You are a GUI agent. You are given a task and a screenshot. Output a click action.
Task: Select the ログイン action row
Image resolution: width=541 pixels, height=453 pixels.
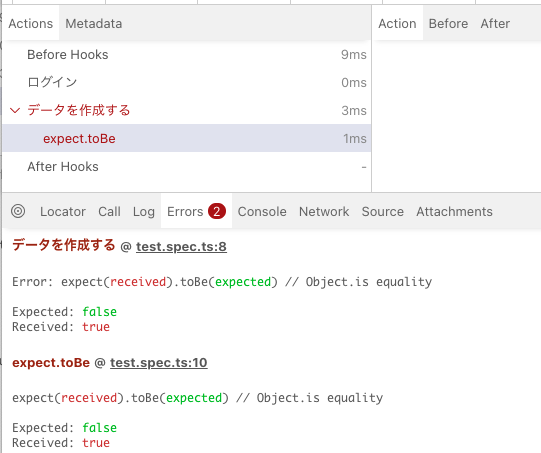[x=187, y=82]
